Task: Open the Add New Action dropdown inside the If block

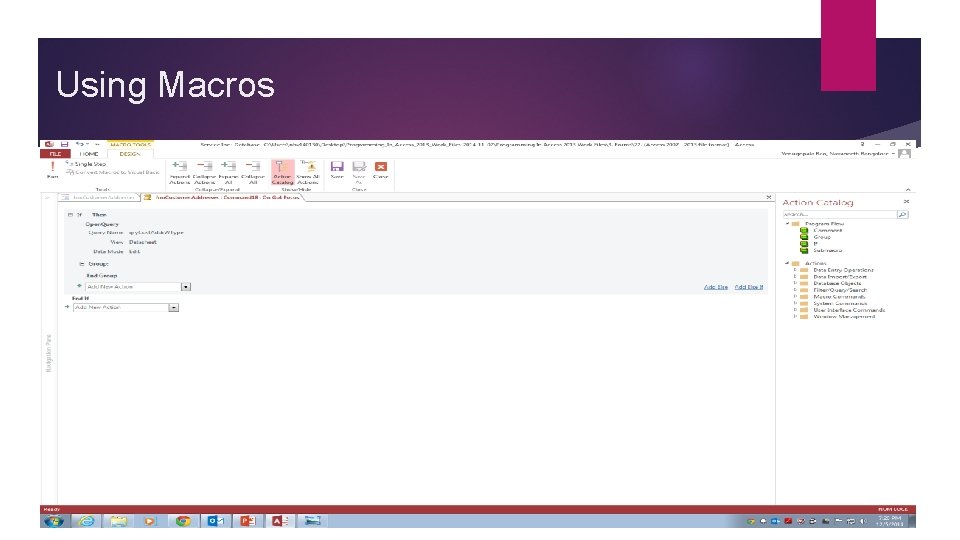Action: (x=186, y=287)
